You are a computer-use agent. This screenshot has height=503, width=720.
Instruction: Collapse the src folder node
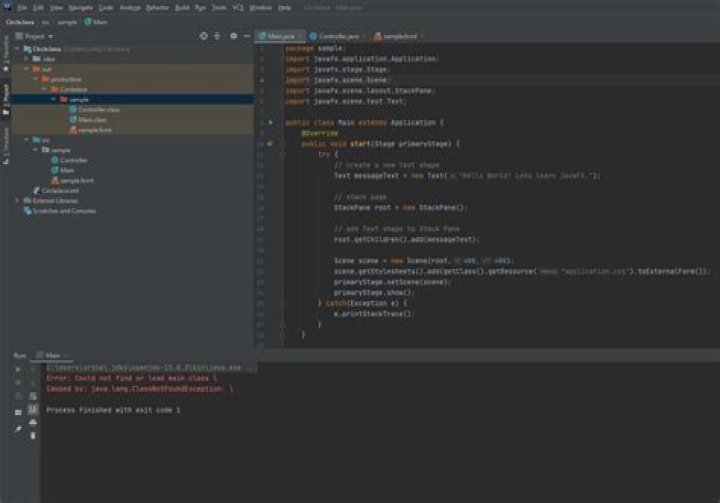27,140
